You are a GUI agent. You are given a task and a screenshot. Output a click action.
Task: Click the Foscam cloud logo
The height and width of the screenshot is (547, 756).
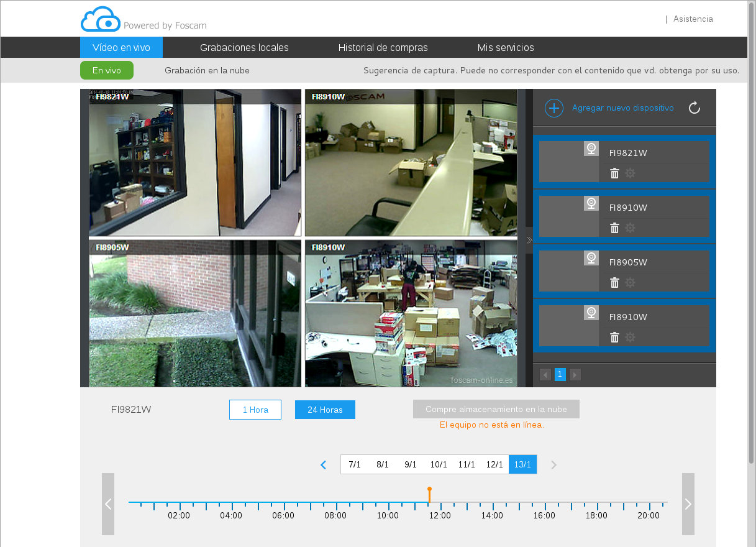coord(100,19)
